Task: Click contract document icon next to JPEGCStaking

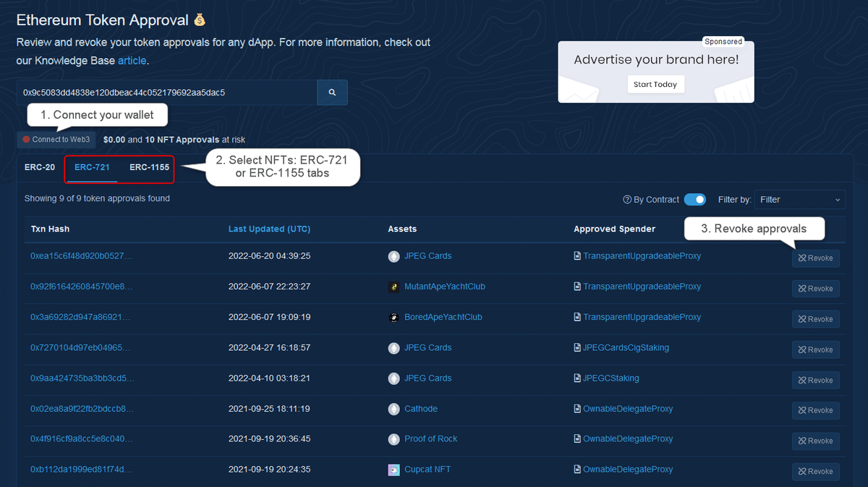Action: pyautogui.click(x=577, y=378)
